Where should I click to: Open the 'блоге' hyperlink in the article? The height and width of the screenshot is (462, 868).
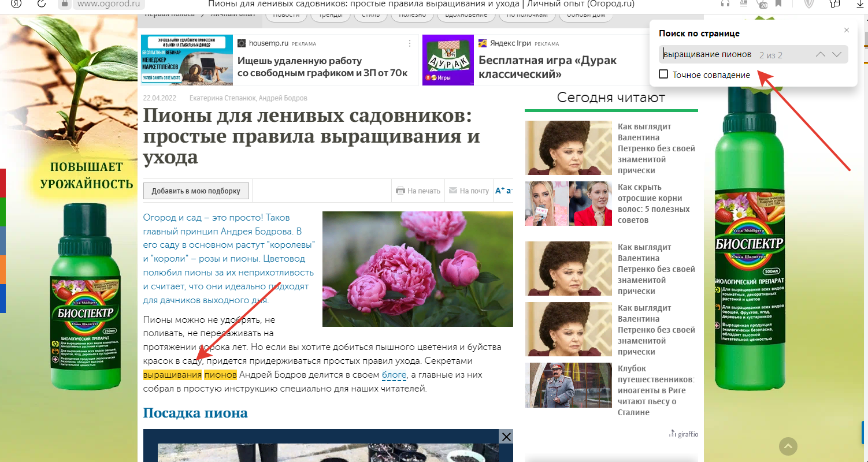coord(394,375)
